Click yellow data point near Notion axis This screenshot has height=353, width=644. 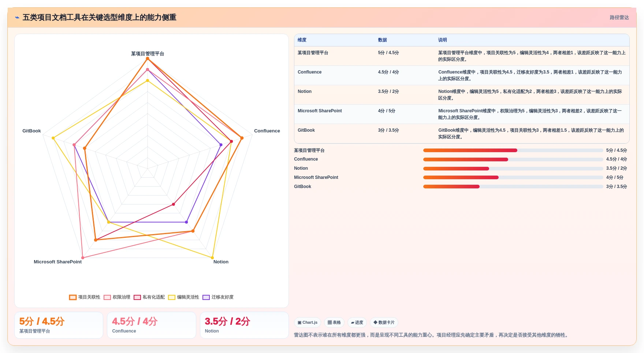point(212,258)
